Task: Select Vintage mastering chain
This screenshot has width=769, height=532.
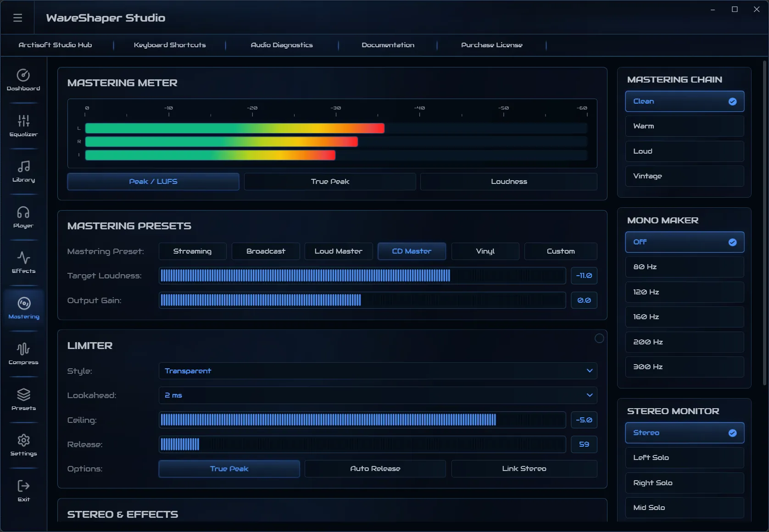Action: [x=685, y=176]
